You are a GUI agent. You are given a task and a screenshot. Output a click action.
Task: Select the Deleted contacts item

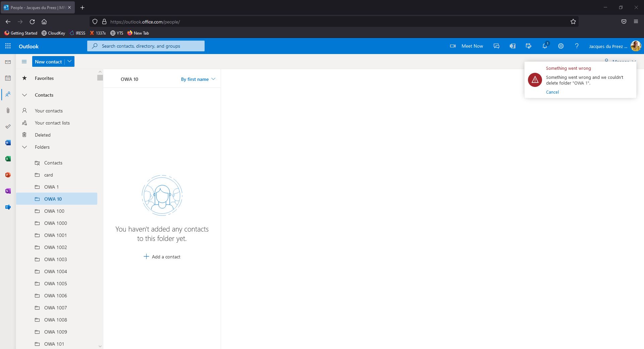pos(43,135)
